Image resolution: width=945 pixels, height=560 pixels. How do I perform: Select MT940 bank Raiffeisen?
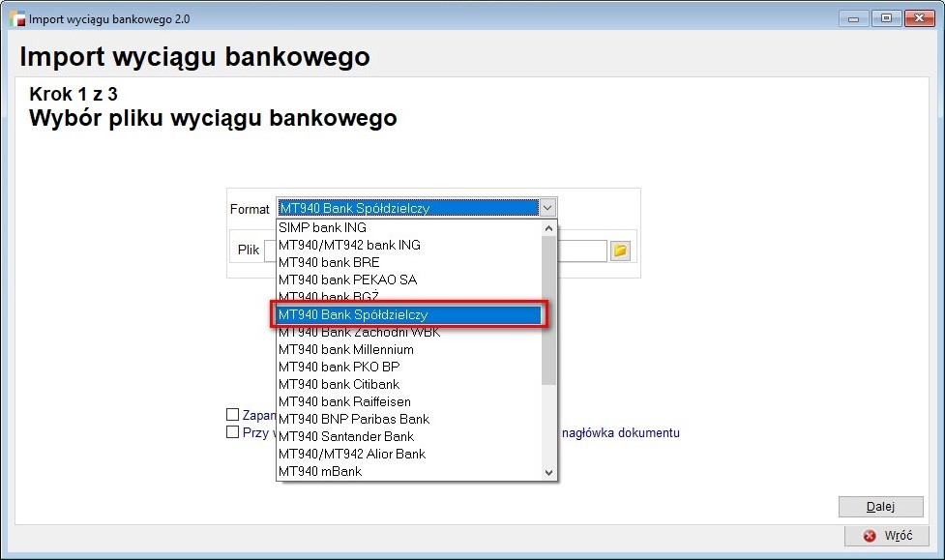point(409,402)
